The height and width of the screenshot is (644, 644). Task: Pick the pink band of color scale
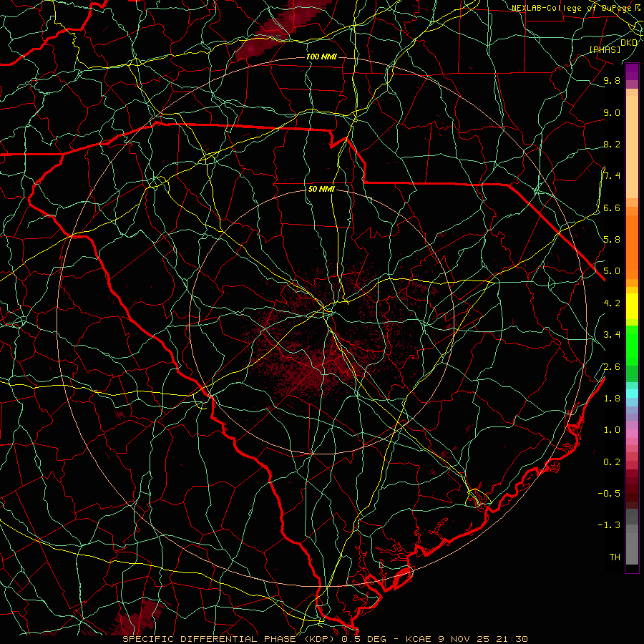pos(632,434)
